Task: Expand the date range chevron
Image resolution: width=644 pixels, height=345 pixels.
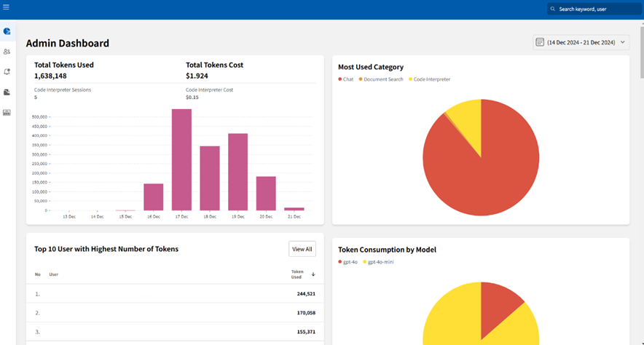Action: pos(623,42)
